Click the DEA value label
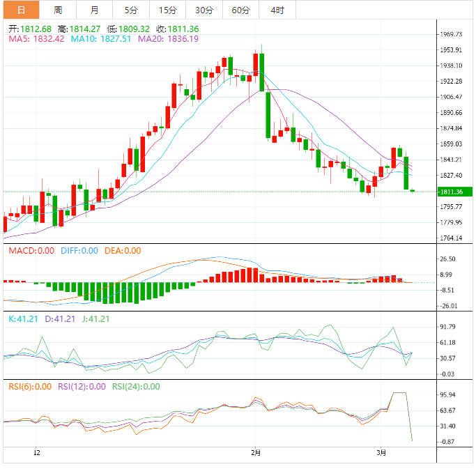 coord(123,251)
